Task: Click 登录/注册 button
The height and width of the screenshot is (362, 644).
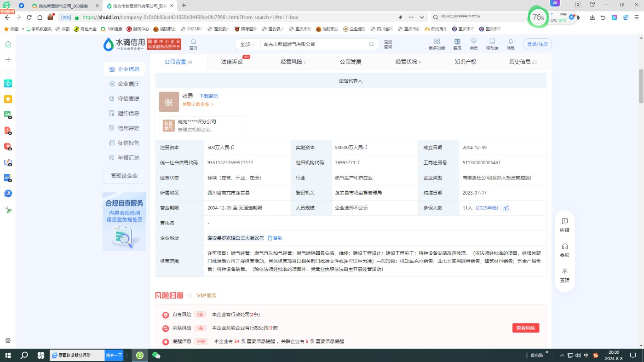Action: click(537, 44)
